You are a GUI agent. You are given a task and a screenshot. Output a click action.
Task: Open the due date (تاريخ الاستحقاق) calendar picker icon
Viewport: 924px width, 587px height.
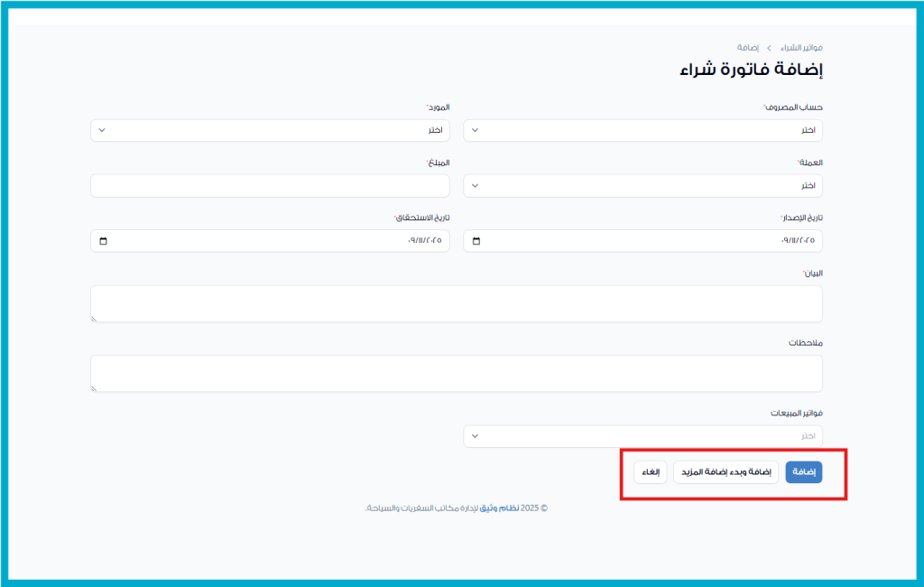pos(103,241)
